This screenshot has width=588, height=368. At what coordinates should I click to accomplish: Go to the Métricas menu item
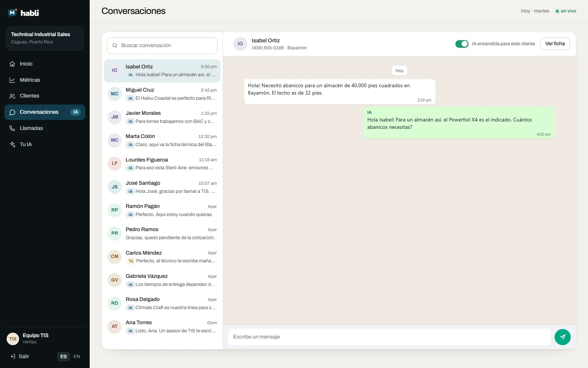(x=45, y=80)
